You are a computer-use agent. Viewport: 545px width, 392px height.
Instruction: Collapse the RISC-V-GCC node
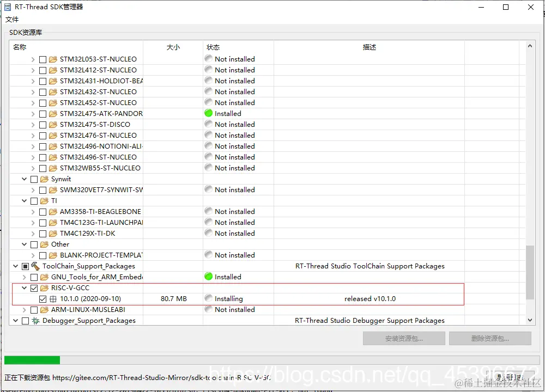[24, 288]
